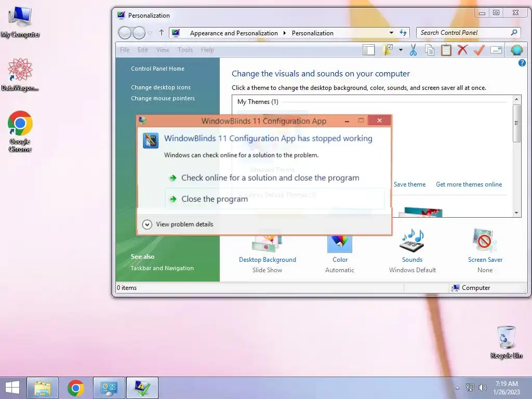The width and height of the screenshot is (532, 399).
Task: Open My Computer desktop icon
Action: [20, 21]
